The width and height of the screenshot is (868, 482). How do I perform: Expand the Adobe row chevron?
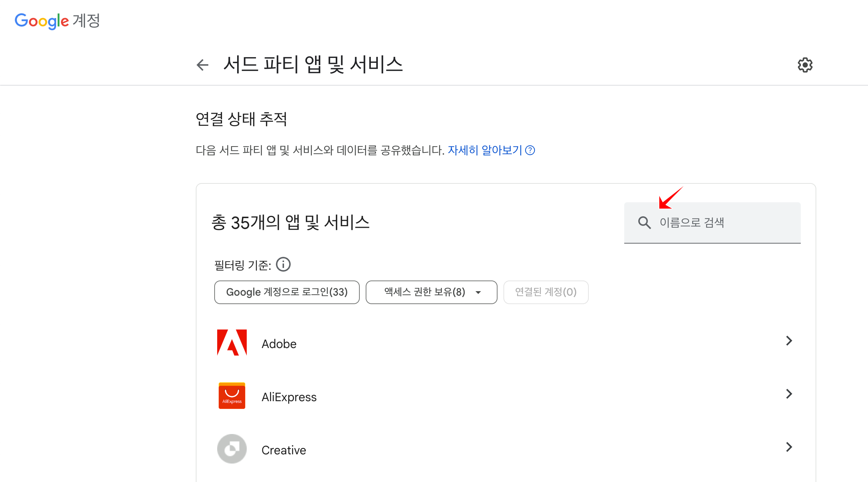point(789,341)
